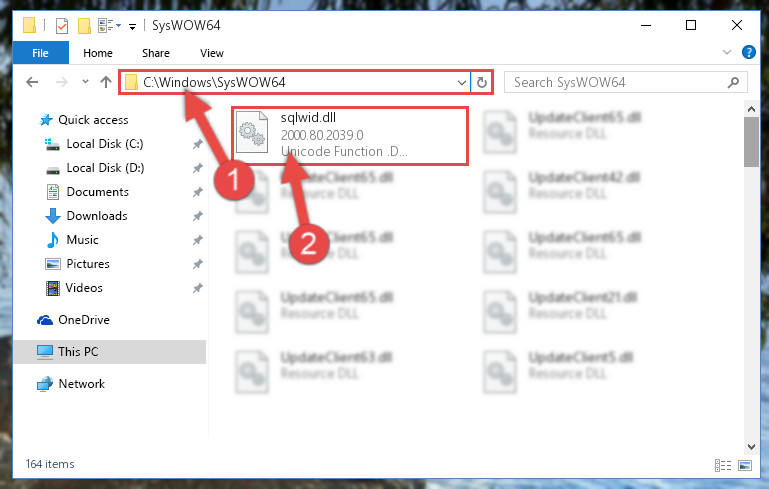Screen dimensions: 769x489
Task: Switch to the View ribbon tab
Action: tap(212, 53)
